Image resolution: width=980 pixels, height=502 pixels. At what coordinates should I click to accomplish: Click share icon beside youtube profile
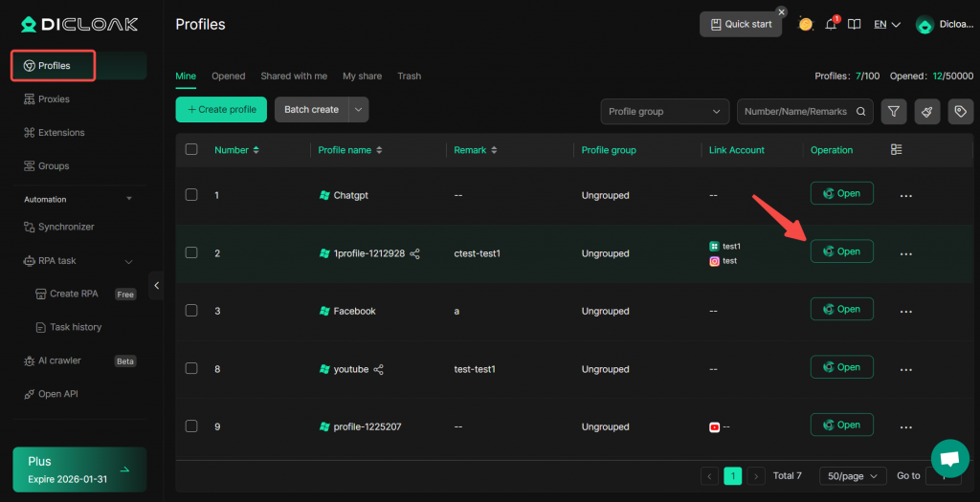pos(379,369)
